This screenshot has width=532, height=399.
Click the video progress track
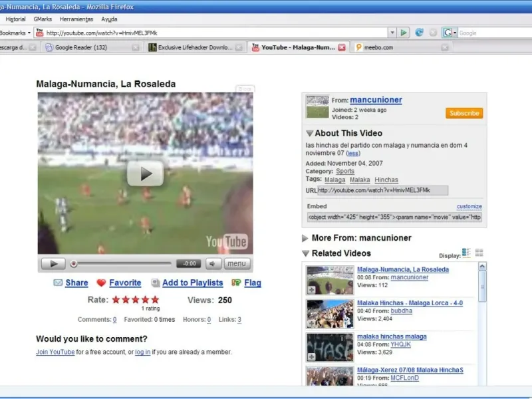tap(121, 263)
